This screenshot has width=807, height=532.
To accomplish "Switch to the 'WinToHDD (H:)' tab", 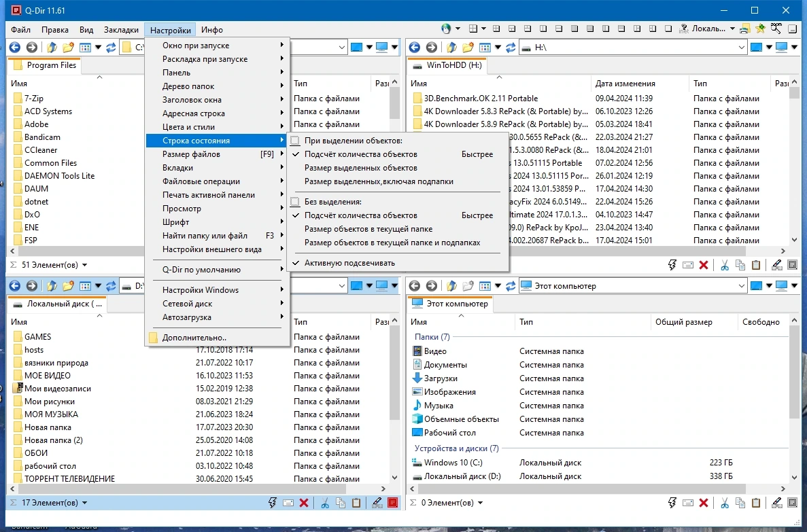I will 447,65.
